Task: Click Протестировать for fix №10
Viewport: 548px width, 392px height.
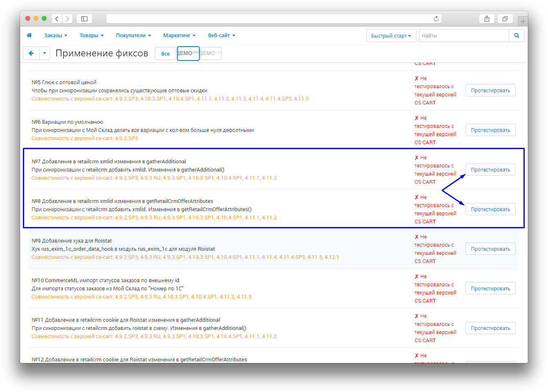Action: 490,289
